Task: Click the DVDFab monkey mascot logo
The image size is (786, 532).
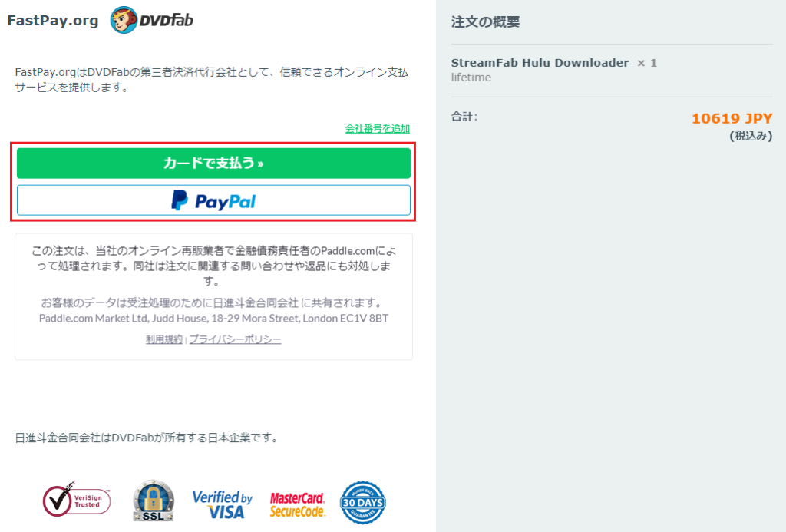Action: pyautogui.click(x=124, y=20)
